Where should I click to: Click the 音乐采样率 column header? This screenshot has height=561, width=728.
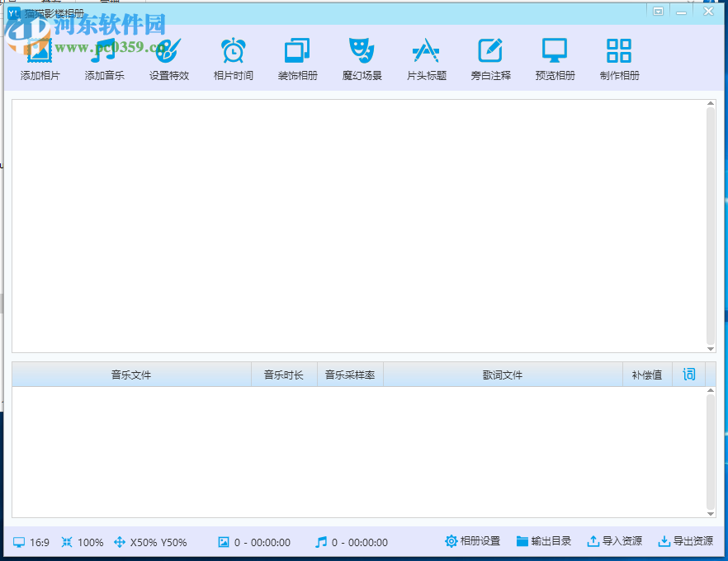(350, 375)
